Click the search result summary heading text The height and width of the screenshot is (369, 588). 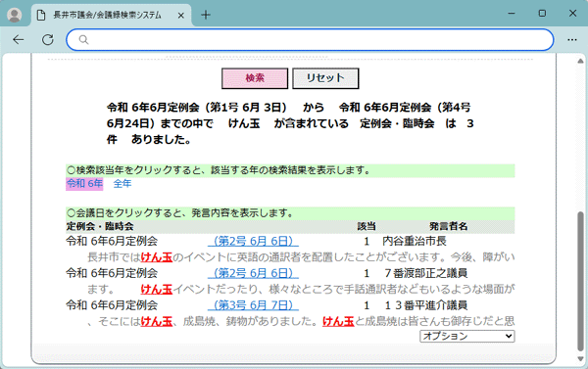pyautogui.click(x=290, y=123)
